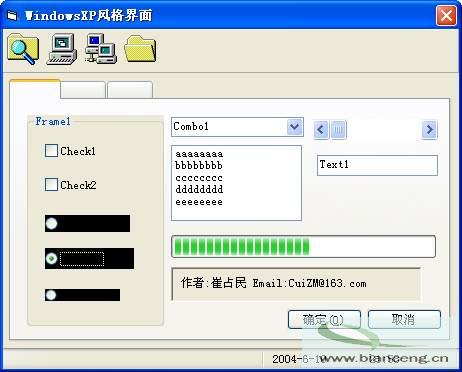Select the middle radio button with dotted focus
This screenshot has height=372, width=462.
(x=51, y=258)
